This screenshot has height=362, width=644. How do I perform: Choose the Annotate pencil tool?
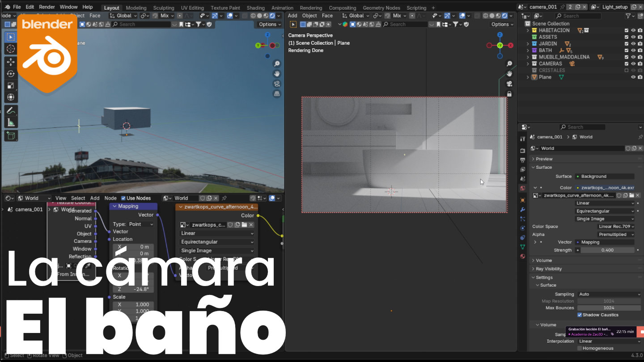click(x=11, y=110)
